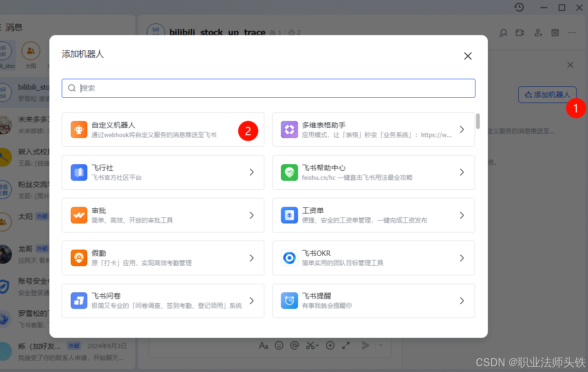Open 烁 conversation dated 2024年9月3日

(66, 351)
